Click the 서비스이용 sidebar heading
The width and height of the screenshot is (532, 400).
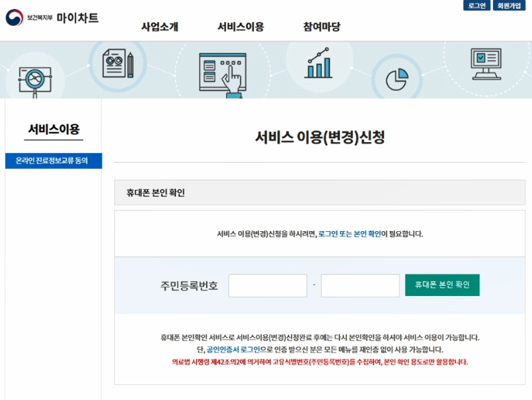[53, 129]
